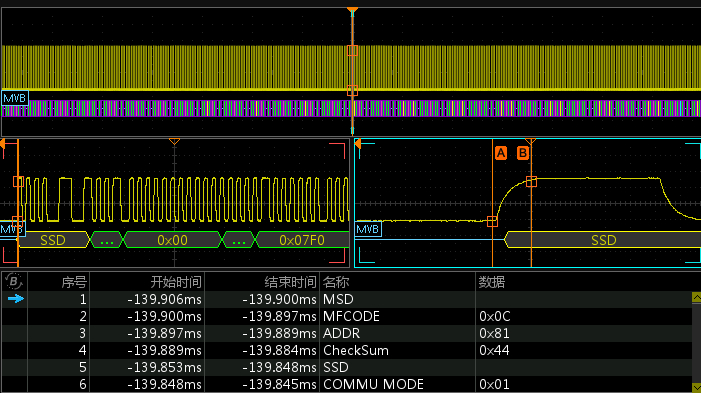The width and height of the screenshot is (701, 393).
Task: Click the 0x07F0 decoded segment
Action: tap(302, 240)
